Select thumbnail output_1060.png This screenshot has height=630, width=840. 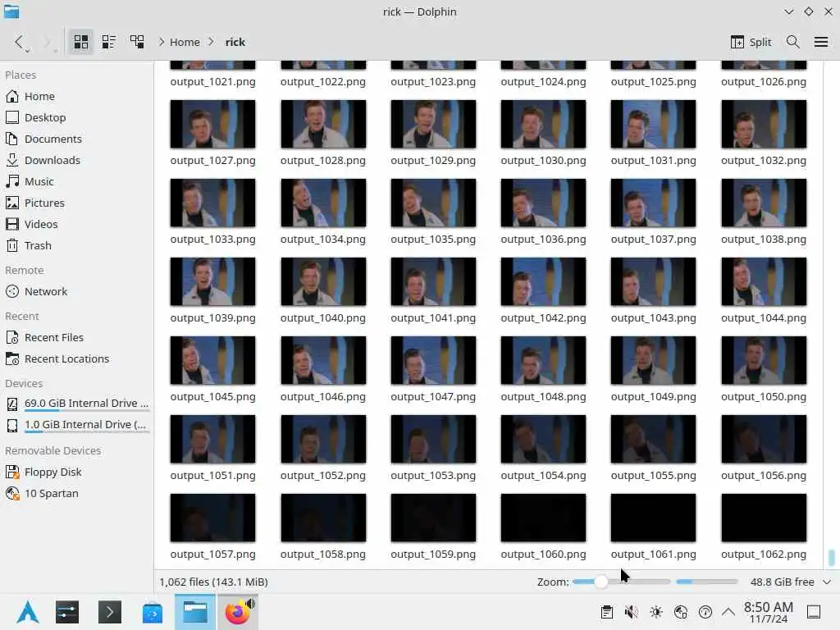(543, 518)
